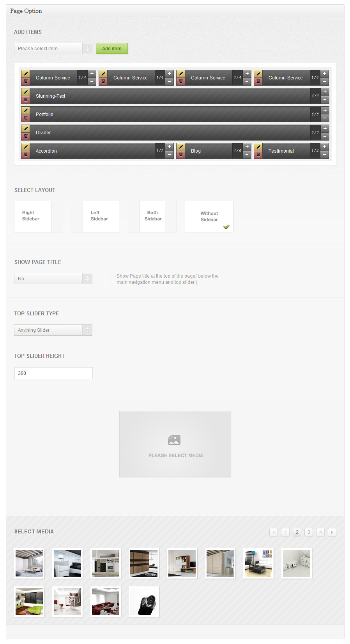Pick the wooden TV stand shelf thumbnail

coord(182,563)
